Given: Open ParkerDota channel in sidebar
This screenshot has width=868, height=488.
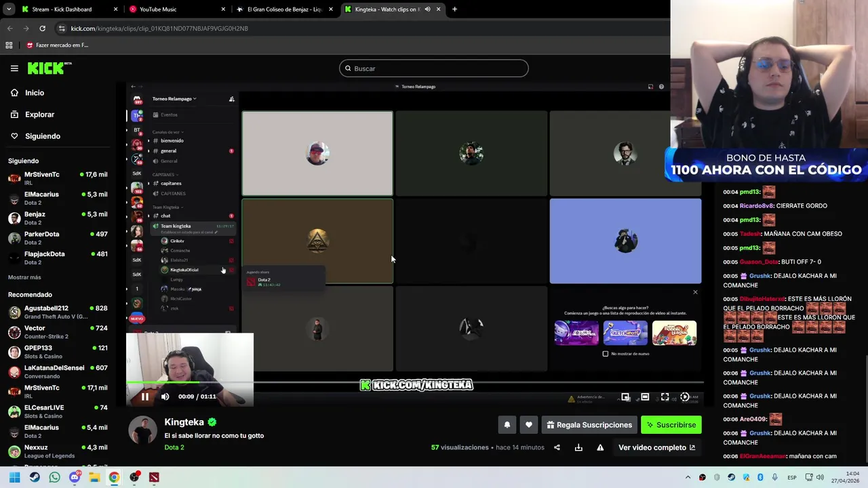Looking at the screenshot, I should pos(58,238).
